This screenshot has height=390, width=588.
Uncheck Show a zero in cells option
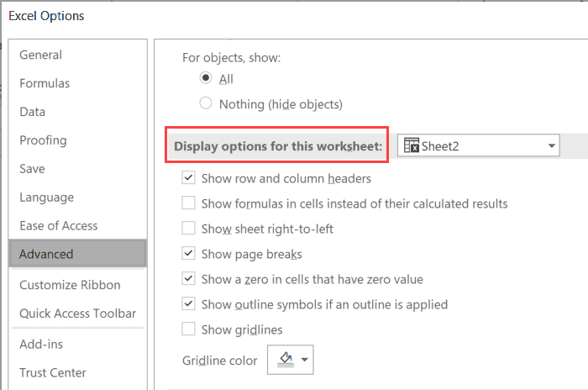[x=189, y=279]
